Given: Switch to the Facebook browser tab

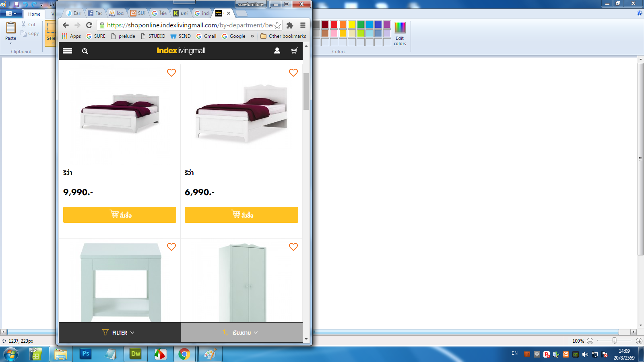Looking at the screenshot, I should point(95,13).
